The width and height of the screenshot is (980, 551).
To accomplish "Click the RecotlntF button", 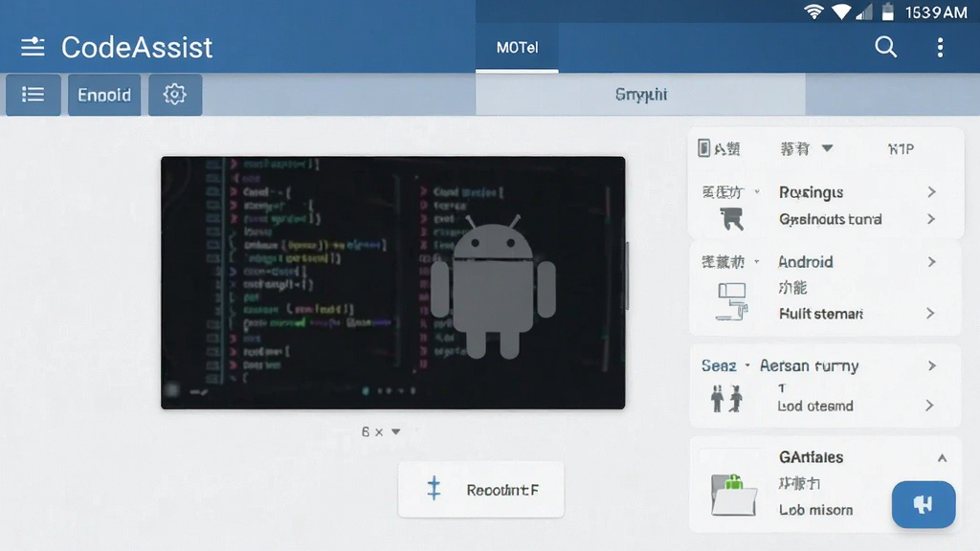I will [x=480, y=490].
